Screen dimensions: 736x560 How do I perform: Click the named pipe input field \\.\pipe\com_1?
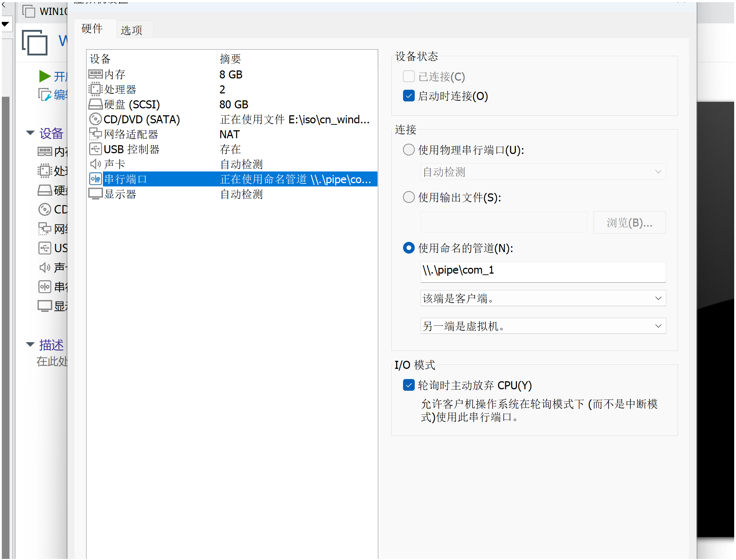[x=543, y=272]
